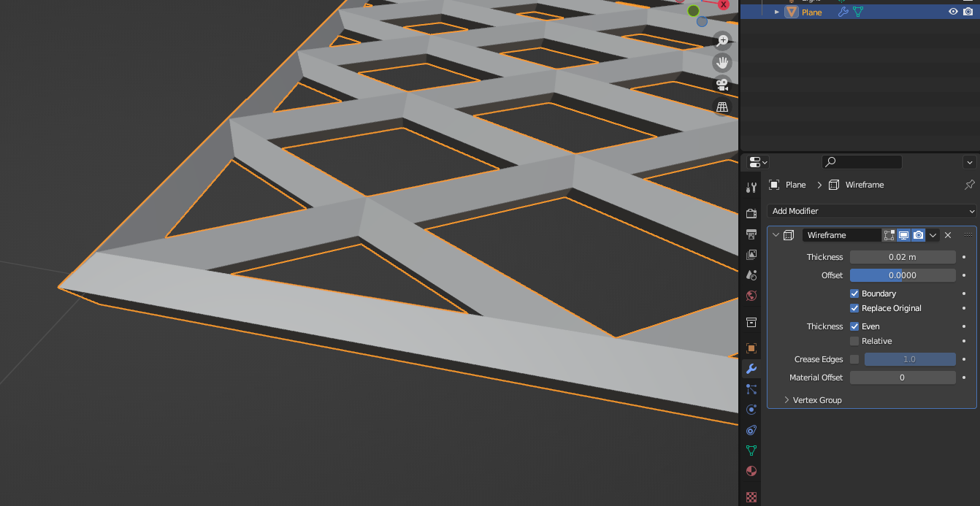Enable the Relative thickness checkbox

click(x=854, y=341)
